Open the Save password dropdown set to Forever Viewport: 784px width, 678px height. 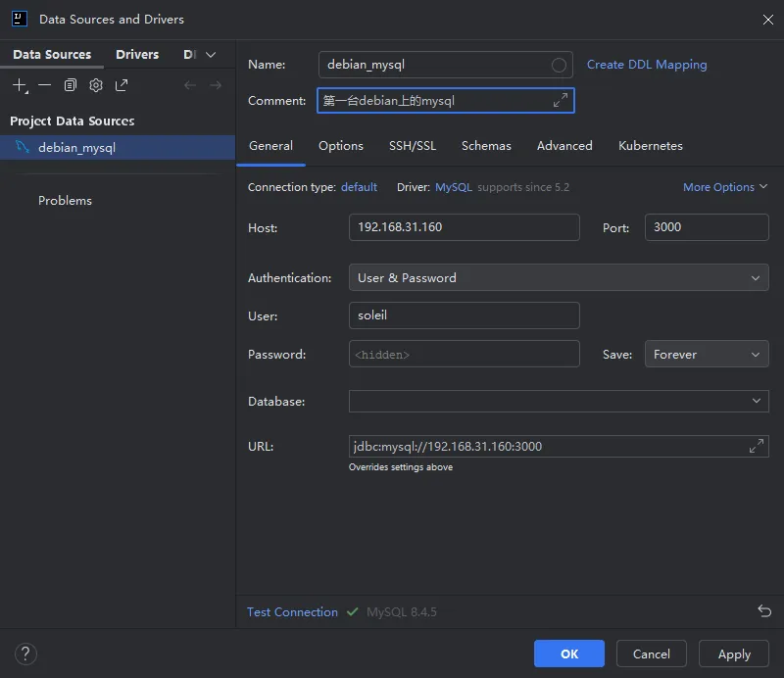(x=706, y=355)
